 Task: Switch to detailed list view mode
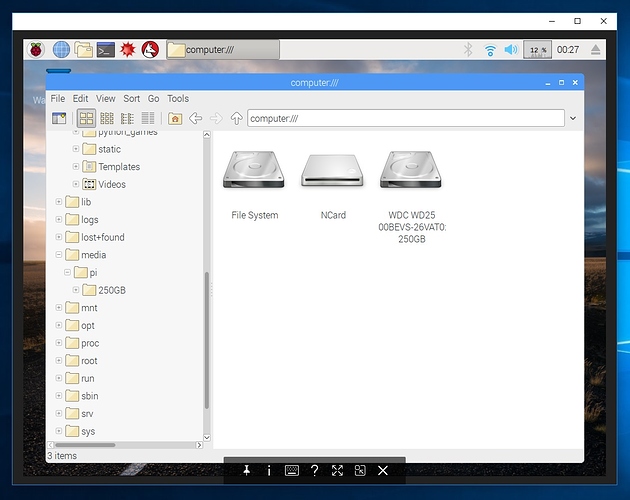tap(148, 118)
